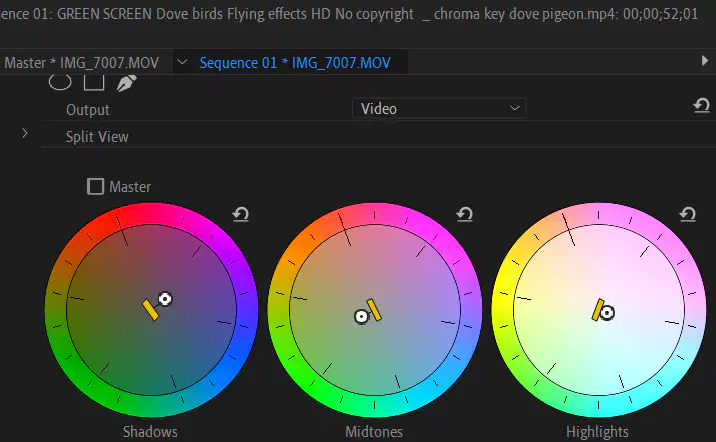Click the Shadows wheel center puck

pos(165,299)
